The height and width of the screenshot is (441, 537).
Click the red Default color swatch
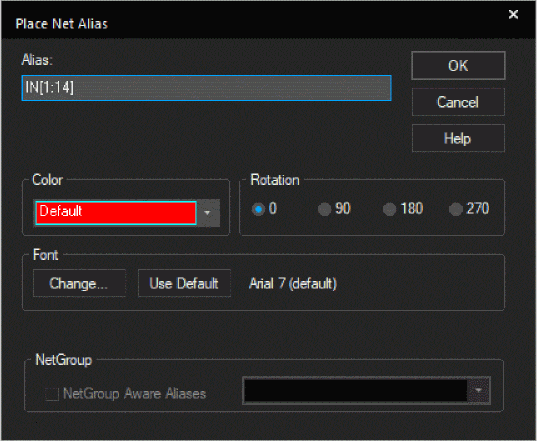pyautogui.click(x=116, y=213)
